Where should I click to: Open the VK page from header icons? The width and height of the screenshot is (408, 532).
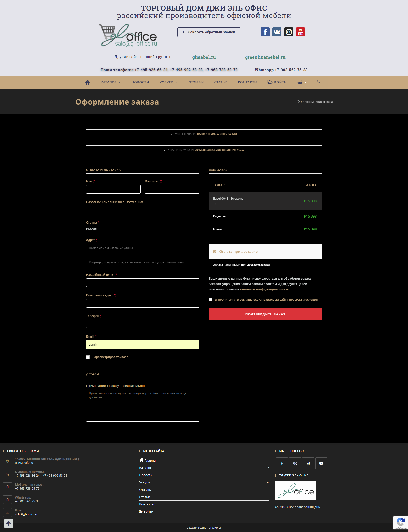[x=277, y=32]
